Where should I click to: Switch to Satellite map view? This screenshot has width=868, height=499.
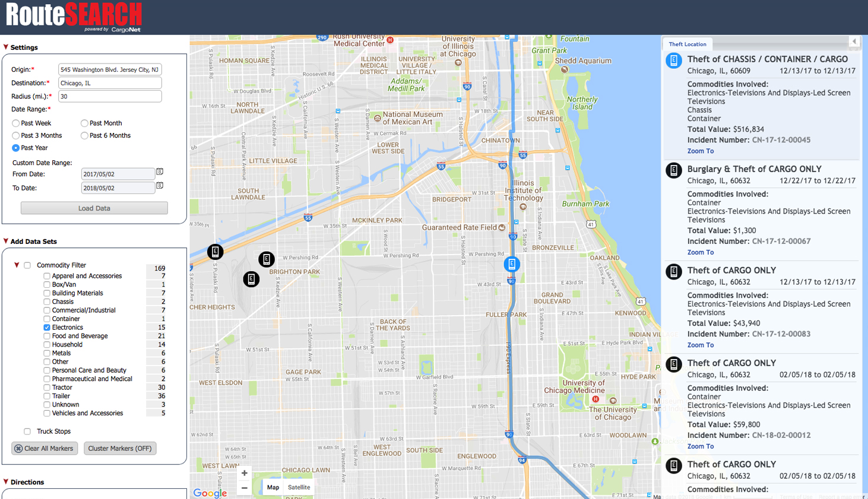pyautogui.click(x=299, y=487)
